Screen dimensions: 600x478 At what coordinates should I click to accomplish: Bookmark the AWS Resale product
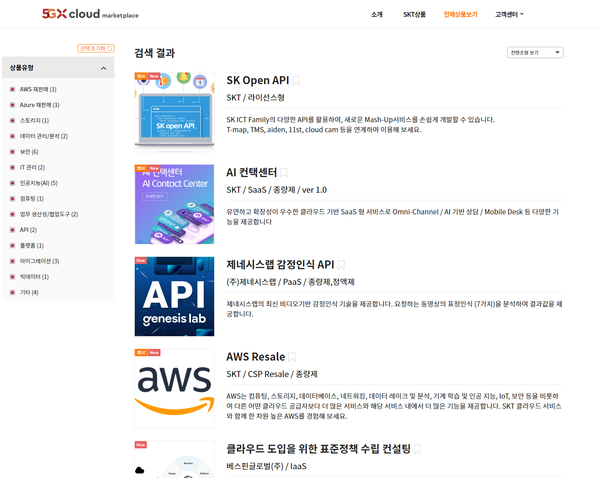click(293, 356)
